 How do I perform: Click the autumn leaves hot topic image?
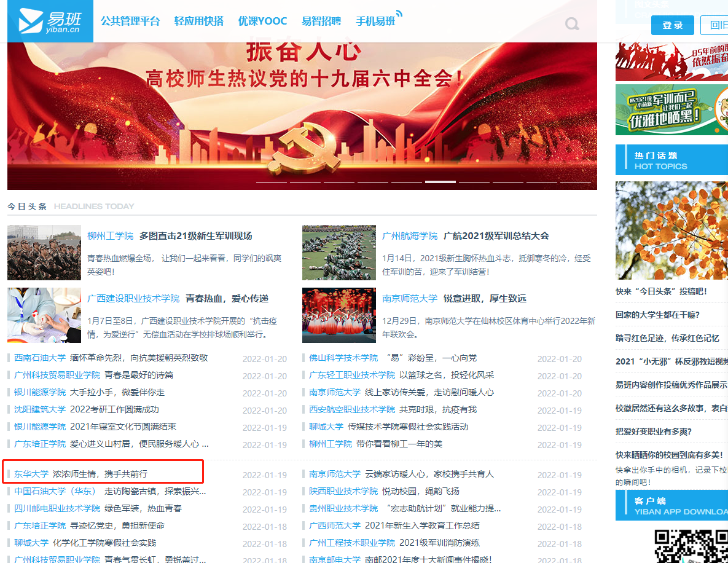pos(671,230)
